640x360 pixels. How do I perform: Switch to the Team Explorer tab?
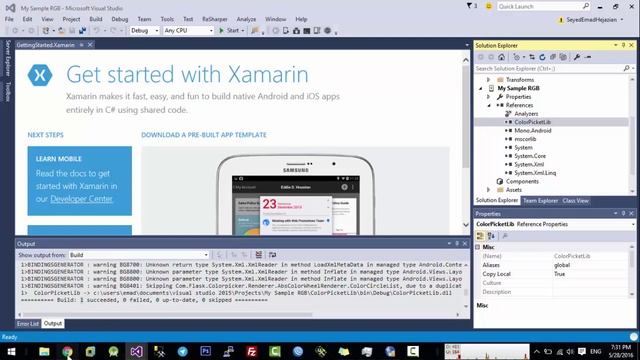point(540,200)
